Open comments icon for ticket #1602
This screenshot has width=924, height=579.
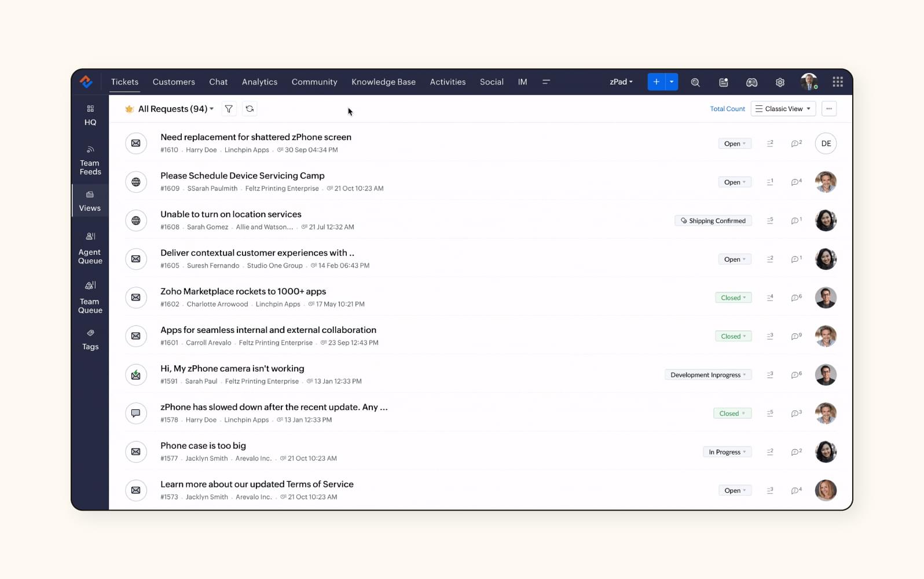(796, 298)
